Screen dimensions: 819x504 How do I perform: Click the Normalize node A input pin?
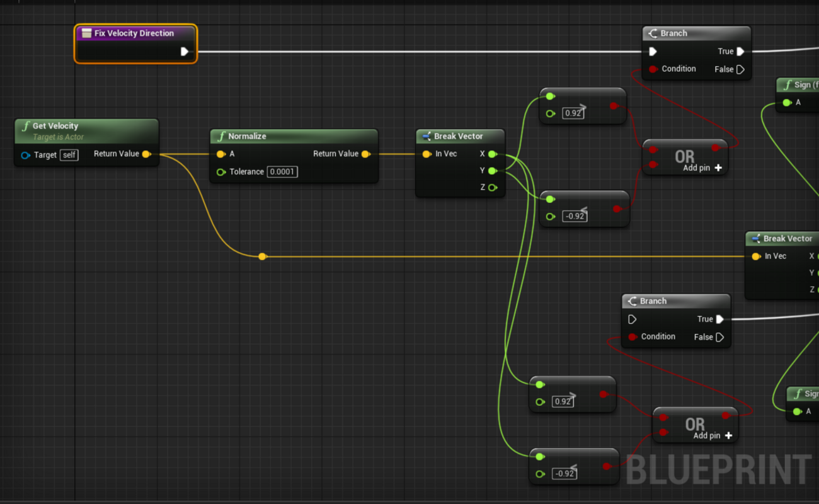[221, 154]
